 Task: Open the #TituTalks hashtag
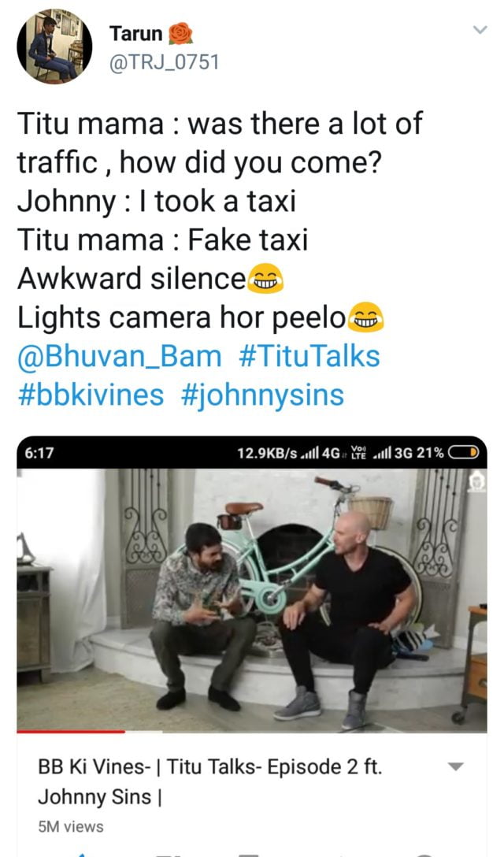(x=309, y=356)
